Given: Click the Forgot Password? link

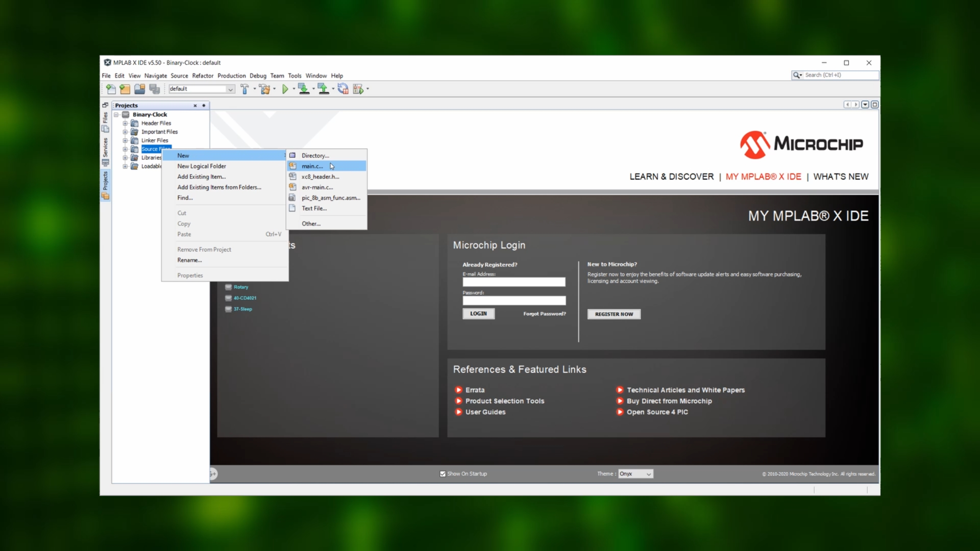Looking at the screenshot, I should [x=544, y=314].
